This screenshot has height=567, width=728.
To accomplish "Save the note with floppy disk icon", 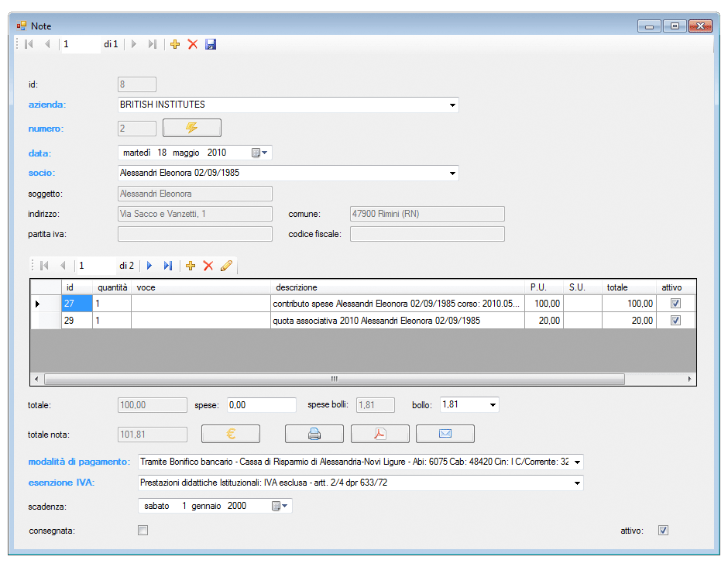I will [x=211, y=44].
